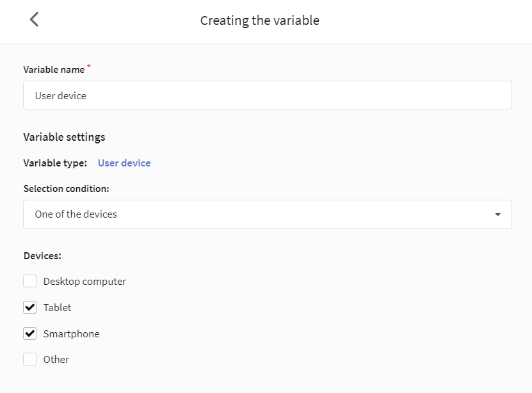This screenshot has width=532, height=393.
Task: Click the Selection condition label
Action: pyautogui.click(x=66, y=189)
